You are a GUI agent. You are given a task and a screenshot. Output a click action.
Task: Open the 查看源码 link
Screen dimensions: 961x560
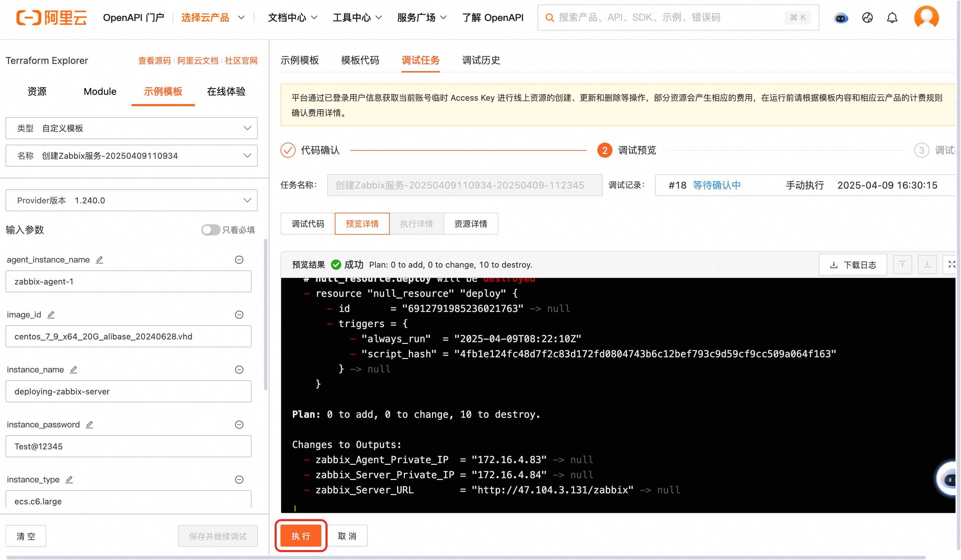click(x=154, y=60)
